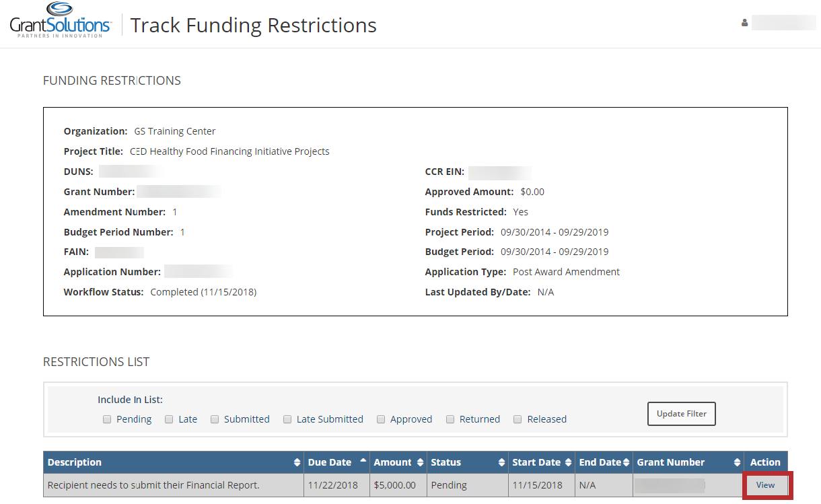This screenshot has height=504, width=821.
Task: Sort by Grant Number column arrows
Action: tap(738, 463)
